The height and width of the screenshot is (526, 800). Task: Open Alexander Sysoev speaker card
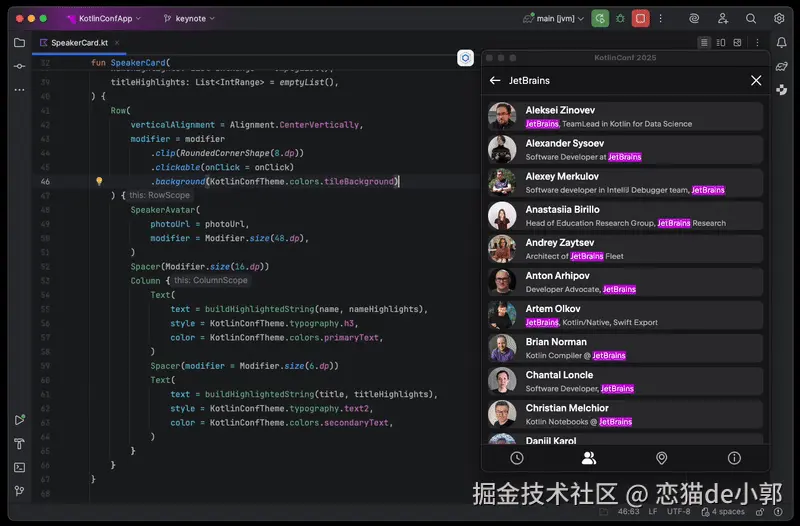coord(625,149)
